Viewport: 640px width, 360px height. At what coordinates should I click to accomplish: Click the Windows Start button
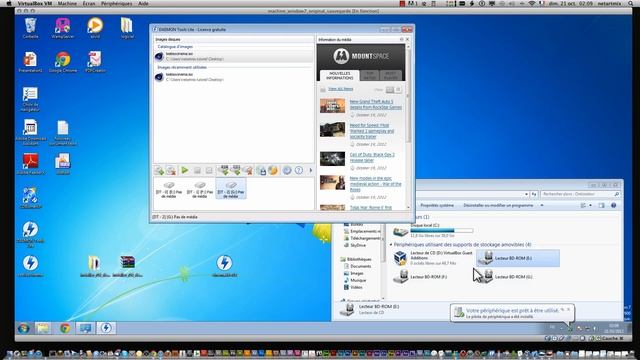(x=24, y=328)
